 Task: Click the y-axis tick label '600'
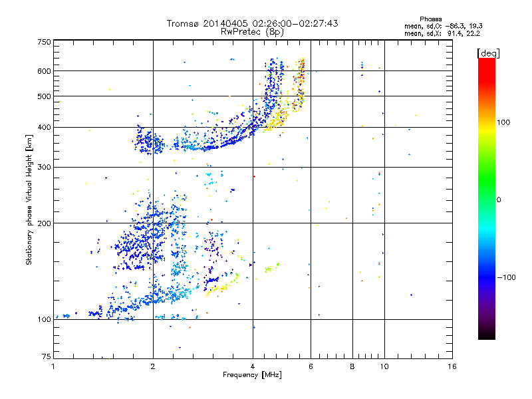pyautogui.click(x=44, y=71)
